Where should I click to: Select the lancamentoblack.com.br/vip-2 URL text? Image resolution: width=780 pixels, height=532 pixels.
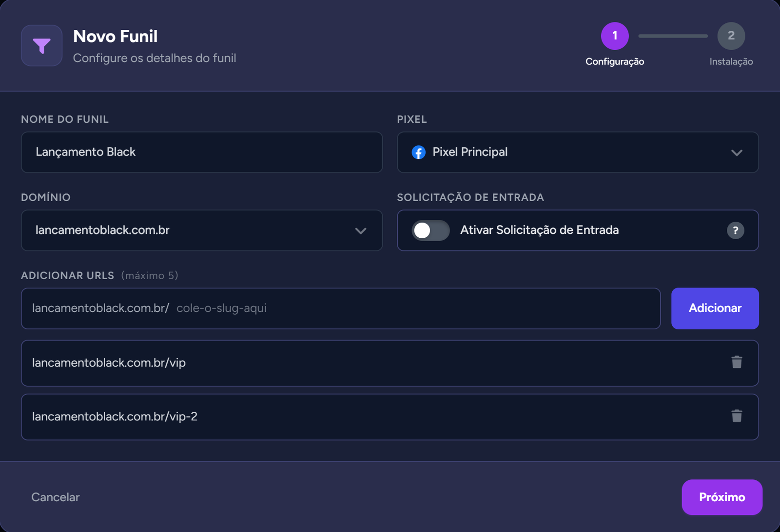click(115, 417)
